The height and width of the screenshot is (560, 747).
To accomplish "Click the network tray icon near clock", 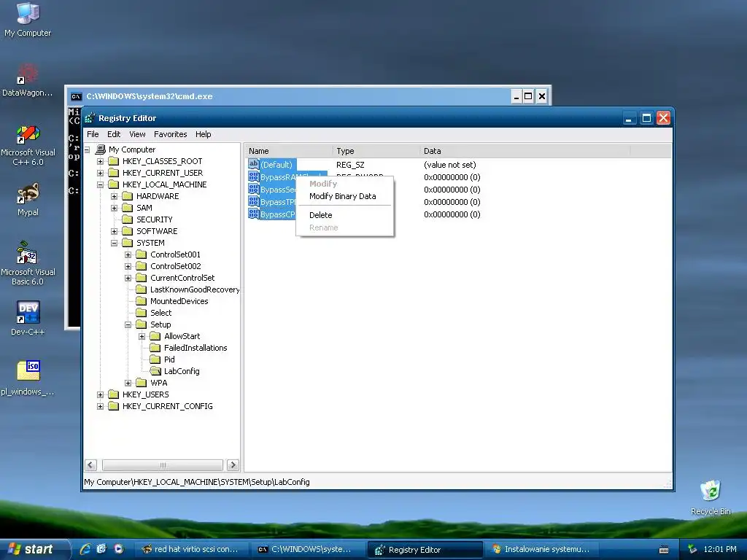I will (x=692, y=549).
